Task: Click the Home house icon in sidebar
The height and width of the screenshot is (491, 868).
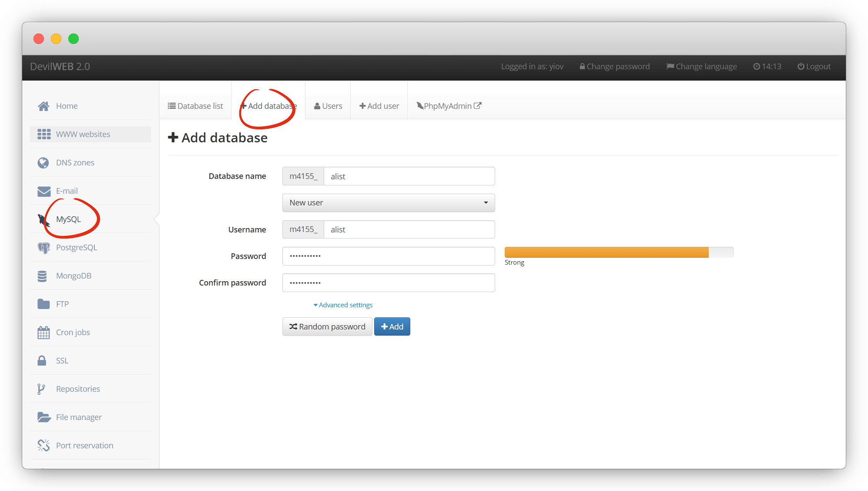Action: [44, 106]
